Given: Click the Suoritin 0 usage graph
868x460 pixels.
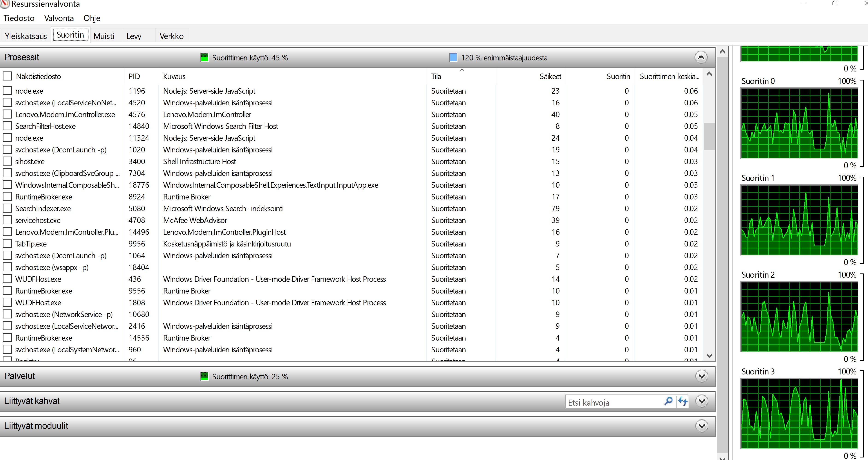Looking at the screenshot, I should [799, 123].
